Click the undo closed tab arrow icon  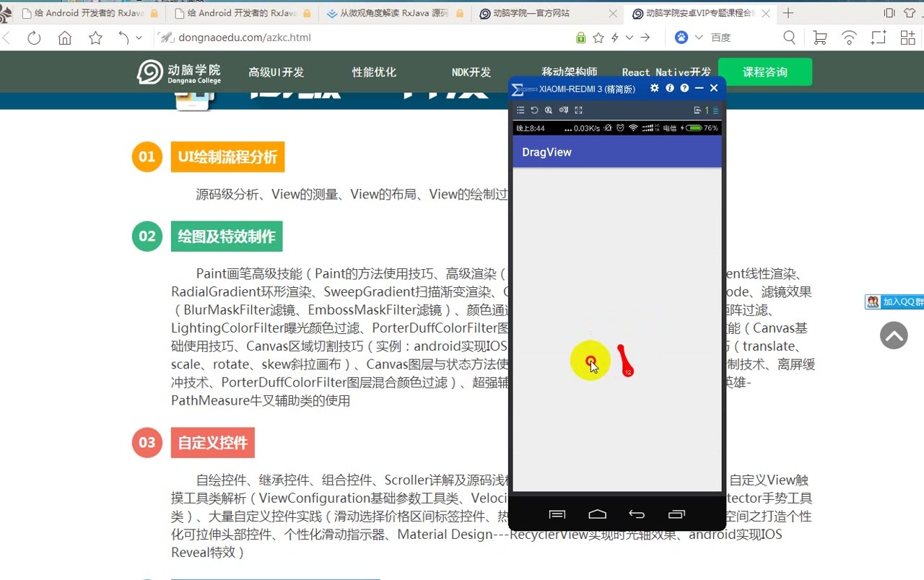[x=123, y=38]
